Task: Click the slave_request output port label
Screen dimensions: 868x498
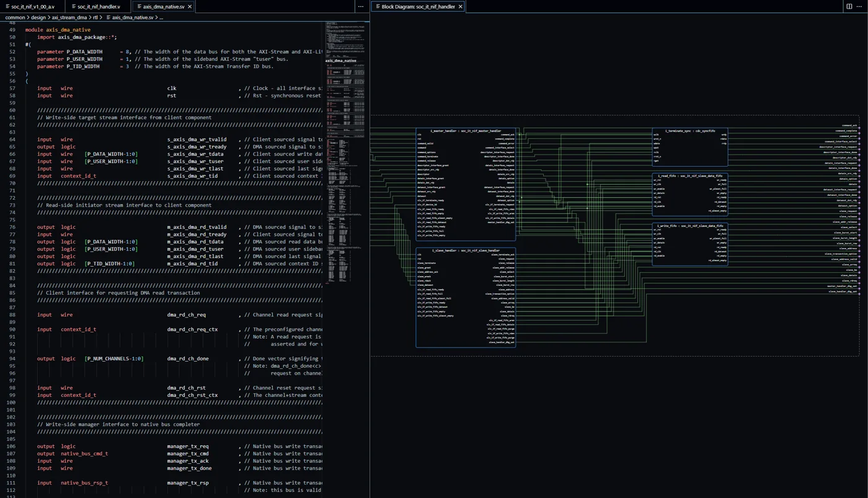Action: click(849, 211)
